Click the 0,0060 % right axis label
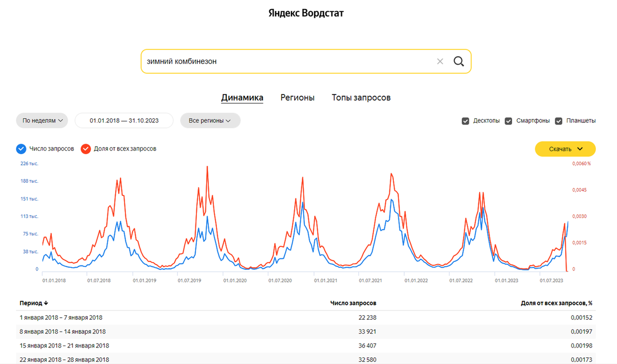Screen dimensions: 617x364 tap(582, 163)
